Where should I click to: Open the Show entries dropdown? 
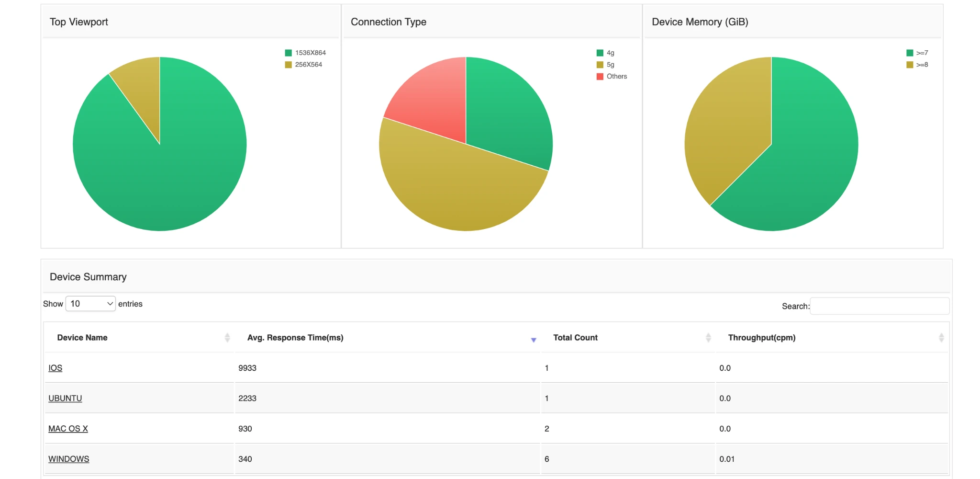(x=90, y=304)
